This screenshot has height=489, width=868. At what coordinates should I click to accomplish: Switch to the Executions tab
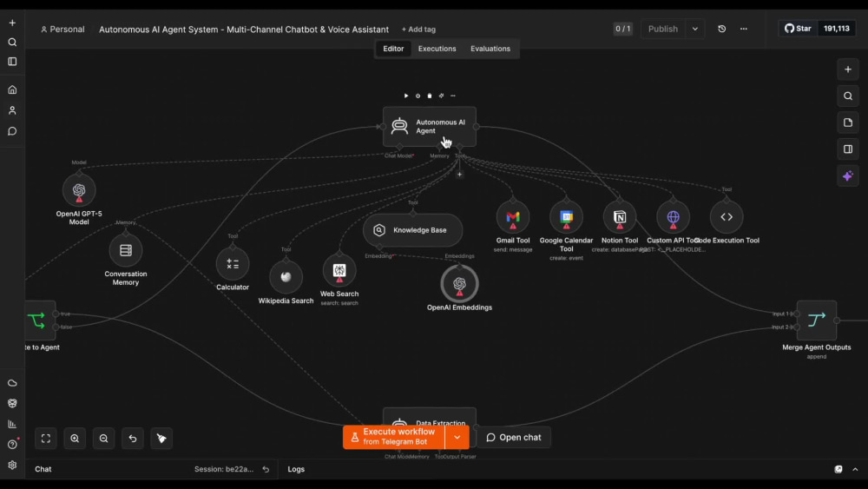tap(437, 49)
